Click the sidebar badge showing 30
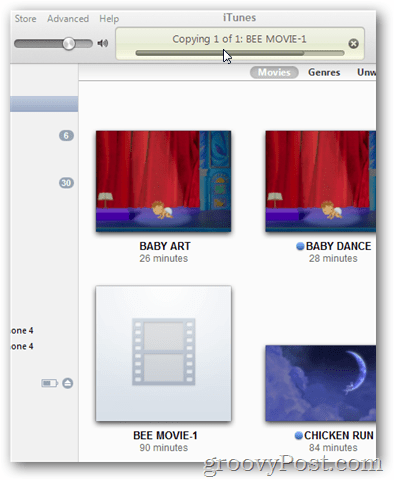The width and height of the screenshot is (394, 480). (66, 183)
